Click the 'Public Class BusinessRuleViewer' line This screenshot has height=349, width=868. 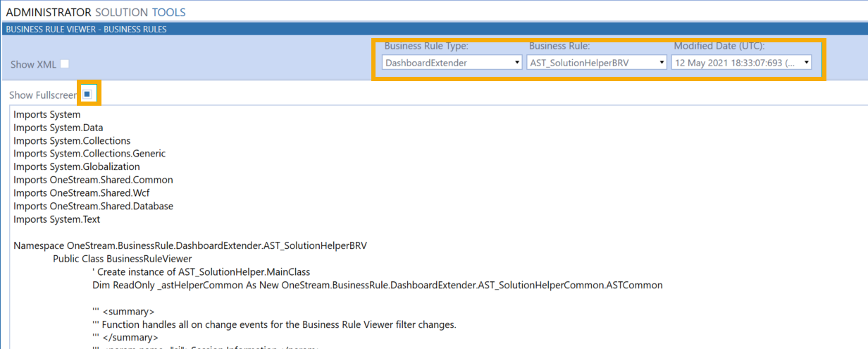pos(123,259)
